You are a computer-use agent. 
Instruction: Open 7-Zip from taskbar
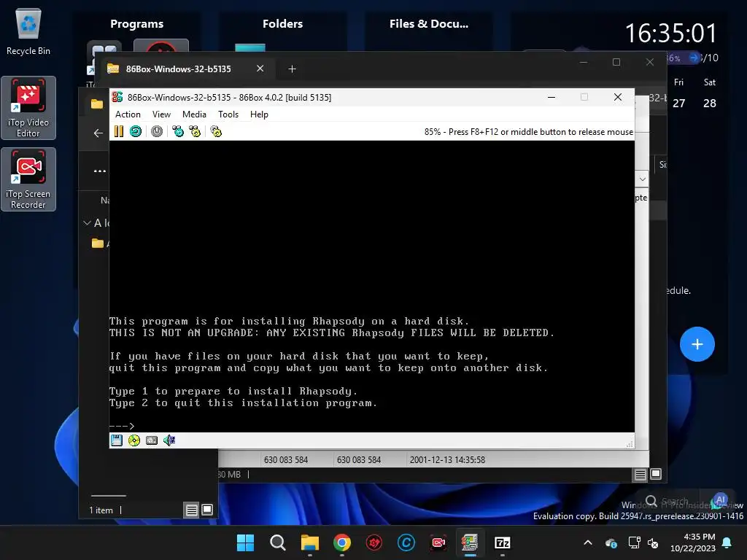[503, 542]
